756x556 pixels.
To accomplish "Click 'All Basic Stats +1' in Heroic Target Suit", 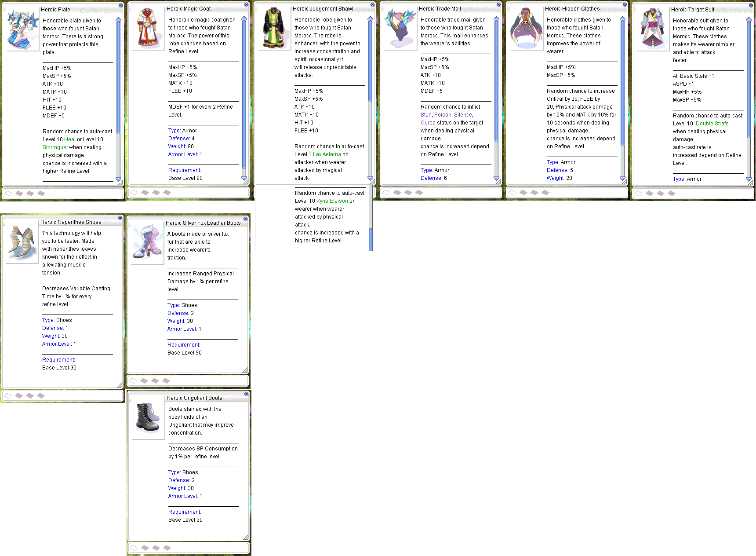I will [694, 76].
